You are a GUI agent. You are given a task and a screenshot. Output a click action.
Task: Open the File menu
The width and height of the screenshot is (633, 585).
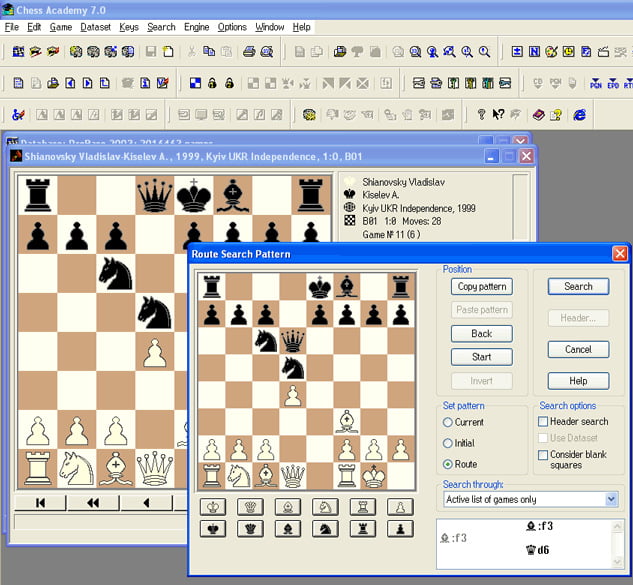tap(12, 27)
